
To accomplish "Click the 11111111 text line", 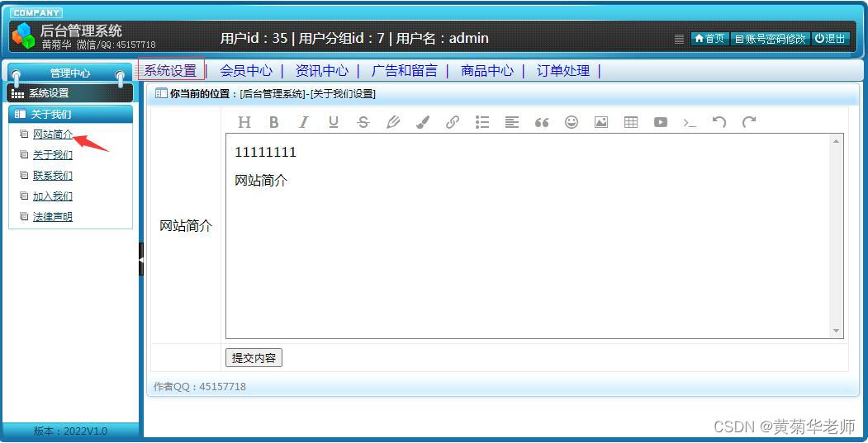I will (266, 152).
